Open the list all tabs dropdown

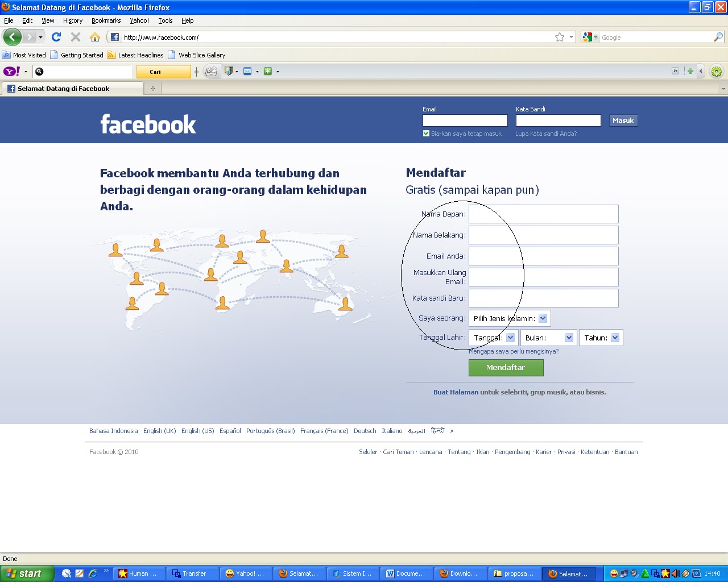pos(723,89)
